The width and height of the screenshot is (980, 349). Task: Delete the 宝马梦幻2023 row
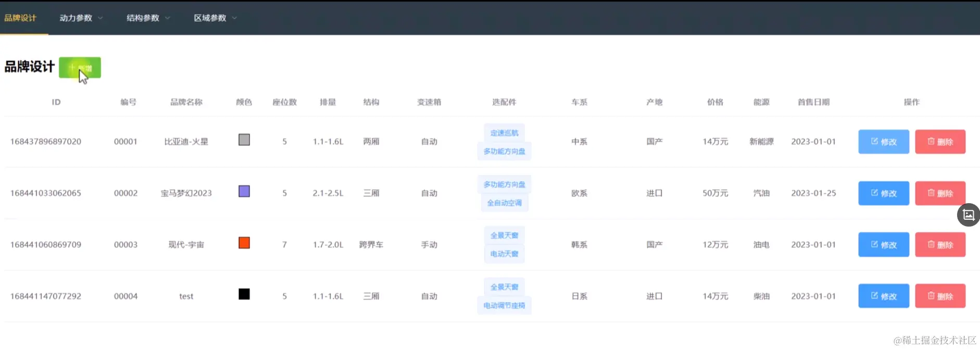pyautogui.click(x=940, y=193)
